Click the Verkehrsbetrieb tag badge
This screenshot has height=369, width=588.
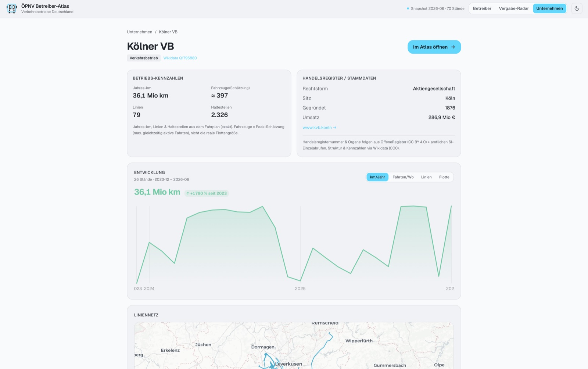pyautogui.click(x=144, y=58)
